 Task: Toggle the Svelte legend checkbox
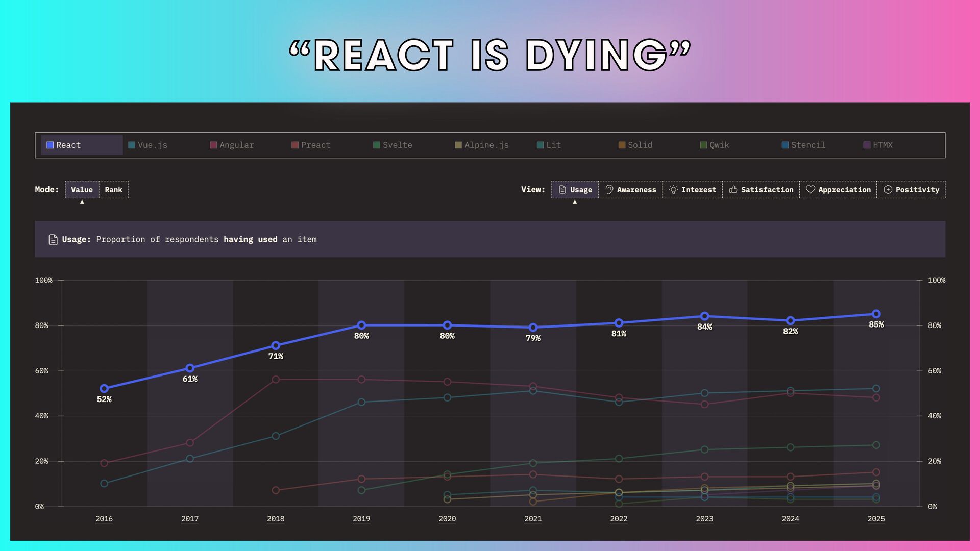click(x=377, y=145)
